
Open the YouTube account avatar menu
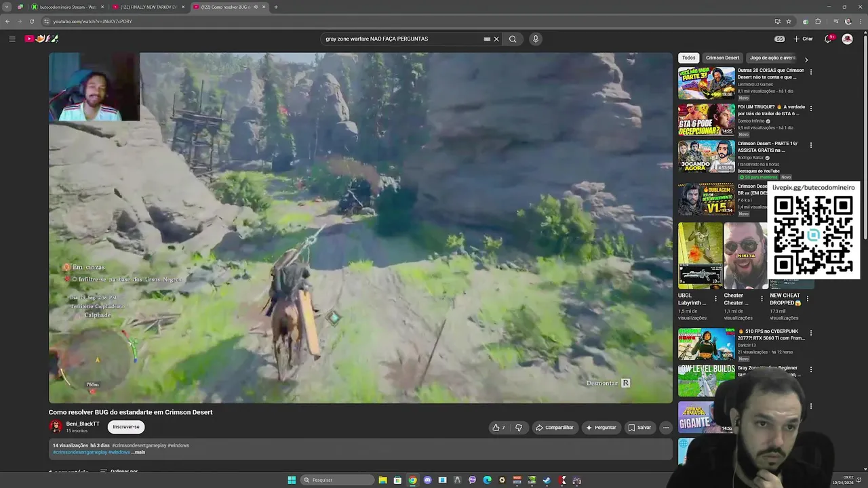point(847,39)
